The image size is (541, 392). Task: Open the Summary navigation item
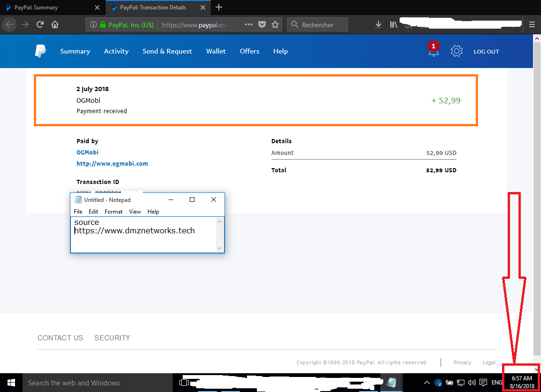tap(75, 51)
